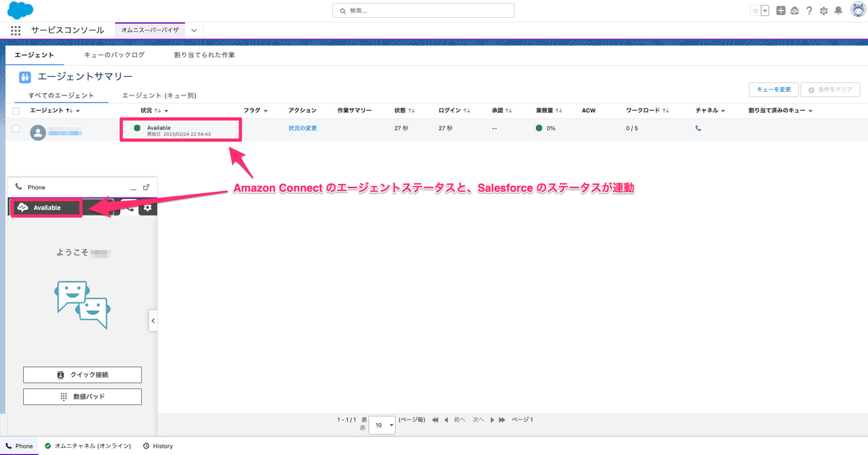Image resolution: width=868 pixels, height=455 pixels.
Task: Open the 状況 column filter dropdown
Action: pos(166,111)
